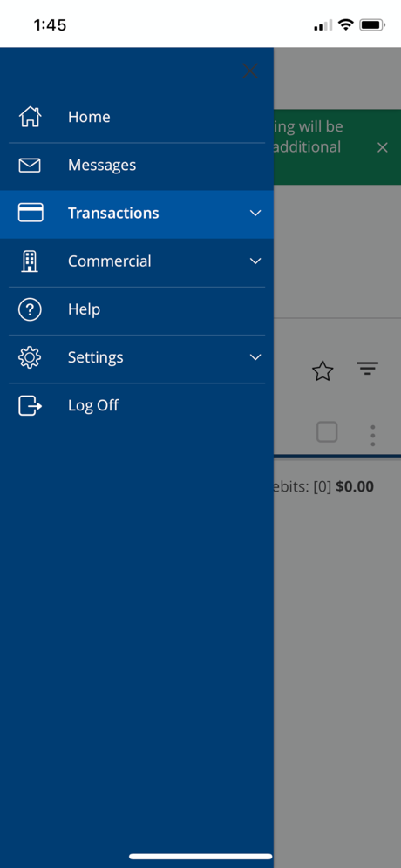Dismiss the green notification banner

(x=382, y=147)
